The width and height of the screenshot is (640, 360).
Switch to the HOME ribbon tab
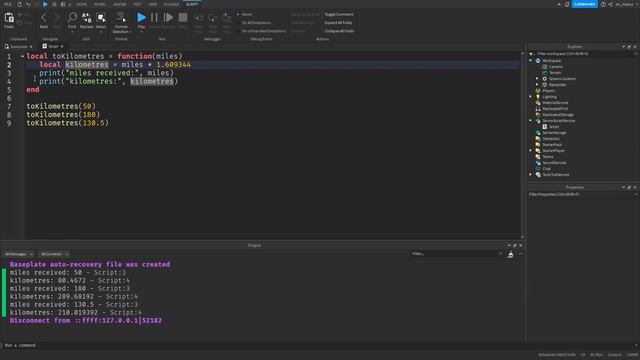coord(82,4)
